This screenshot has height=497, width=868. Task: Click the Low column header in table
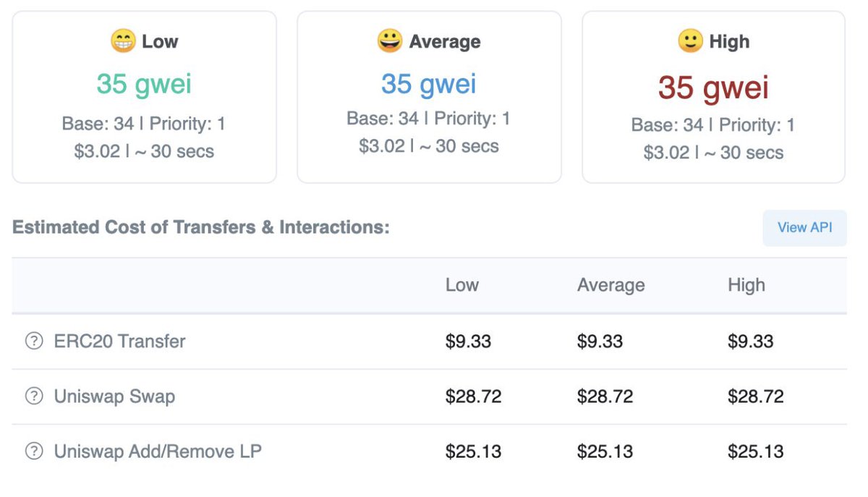[462, 285]
